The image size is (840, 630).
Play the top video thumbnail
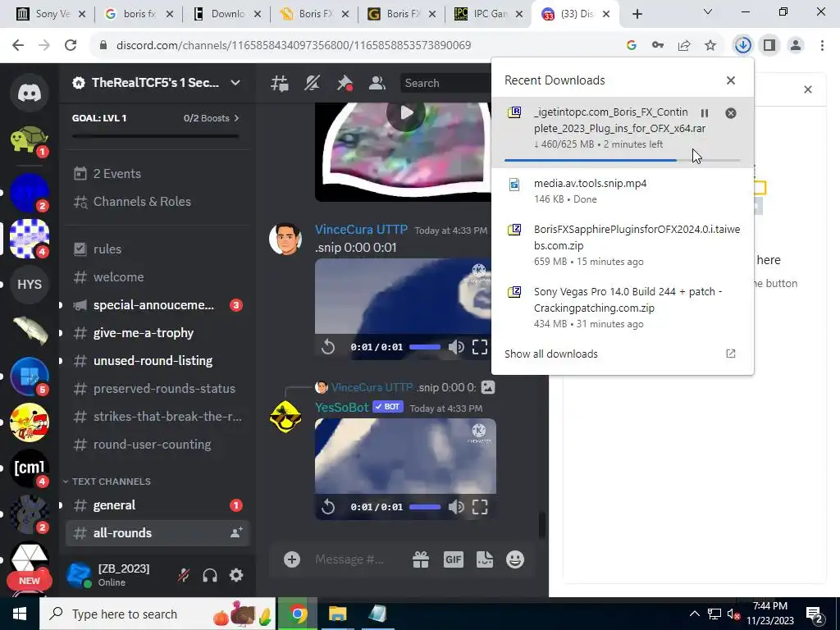(406, 113)
